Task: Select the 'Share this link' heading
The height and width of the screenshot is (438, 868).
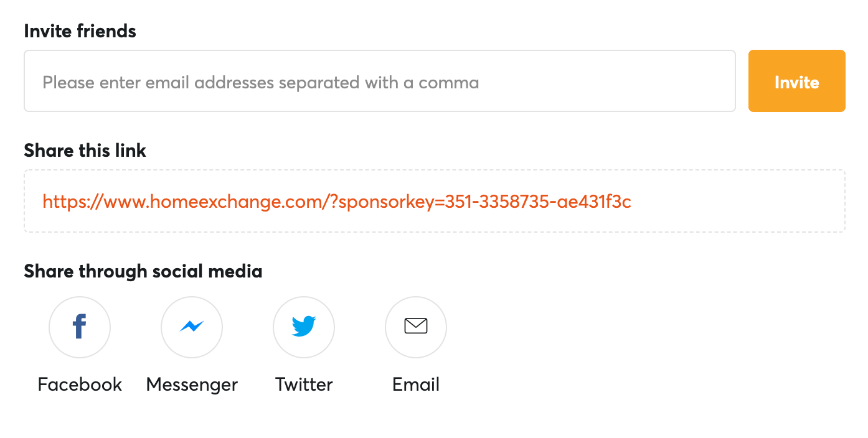Action: (x=85, y=150)
